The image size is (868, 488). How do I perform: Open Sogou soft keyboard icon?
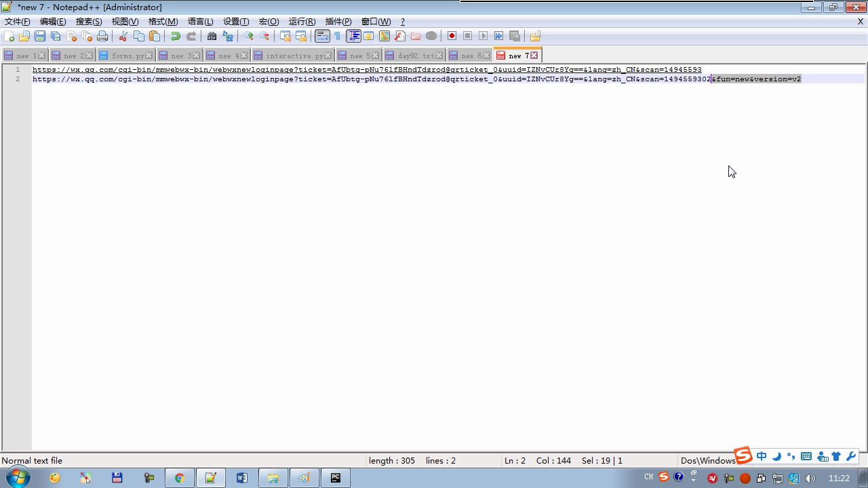coord(806,457)
